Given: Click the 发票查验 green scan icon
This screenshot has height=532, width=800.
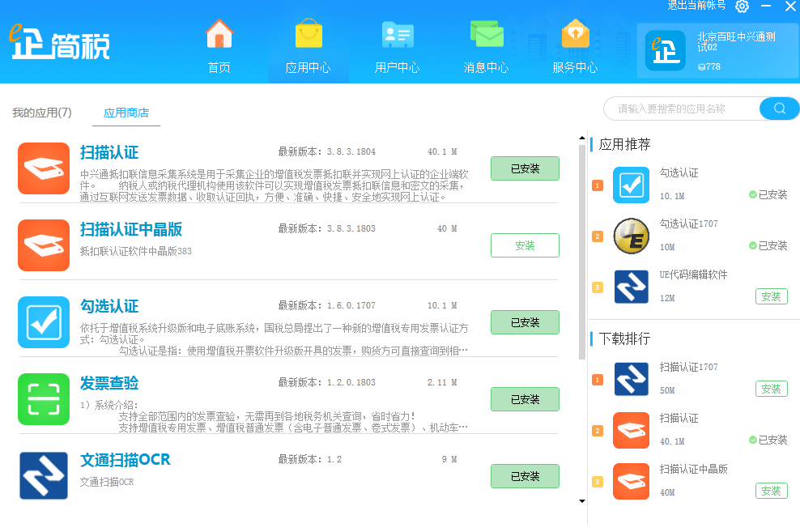Looking at the screenshot, I should click(x=44, y=399).
